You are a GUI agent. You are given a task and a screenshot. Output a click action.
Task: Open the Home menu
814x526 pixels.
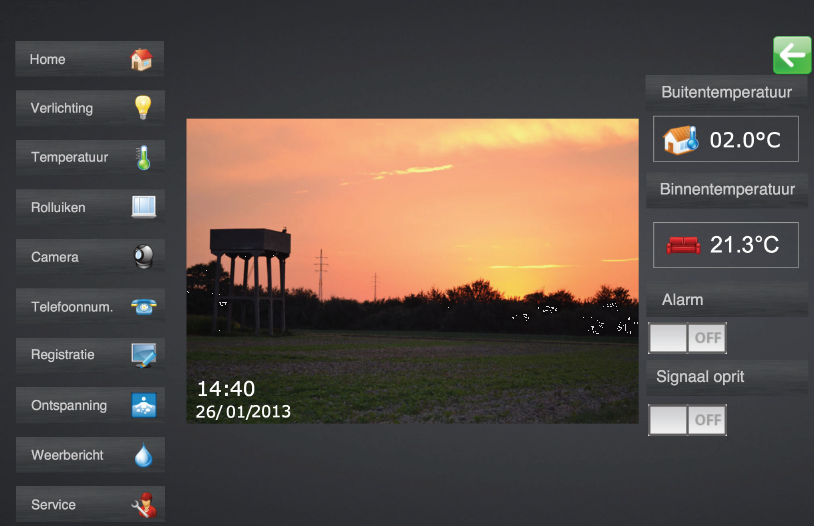[x=90, y=59]
